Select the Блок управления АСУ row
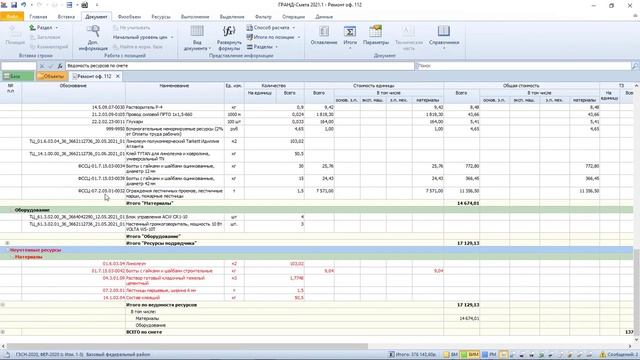Viewport: 640px width, 360px height. [157, 217]
